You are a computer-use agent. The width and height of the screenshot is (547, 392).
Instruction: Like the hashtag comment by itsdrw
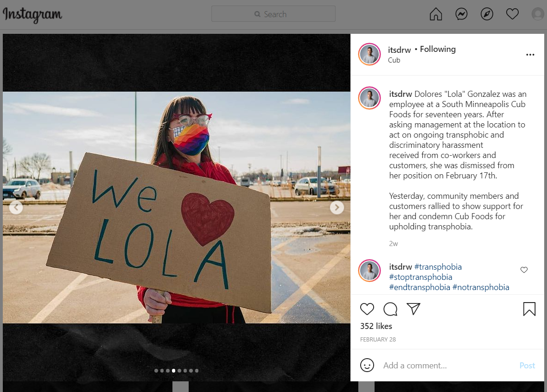524,270
